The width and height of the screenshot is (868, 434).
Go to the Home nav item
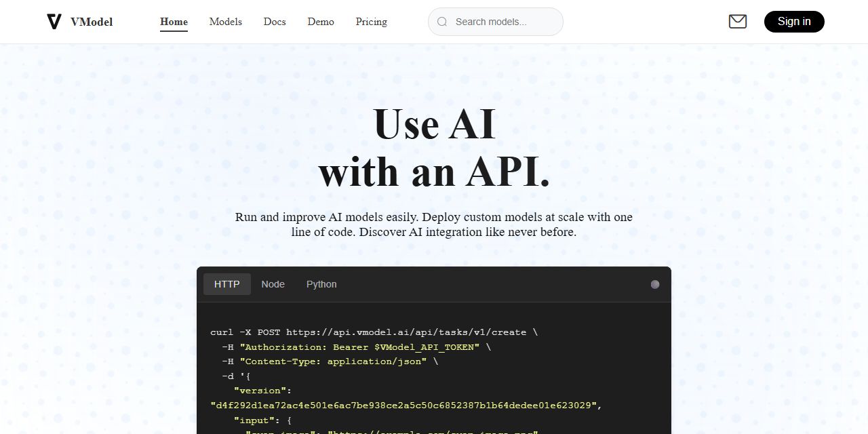[174, 22]
